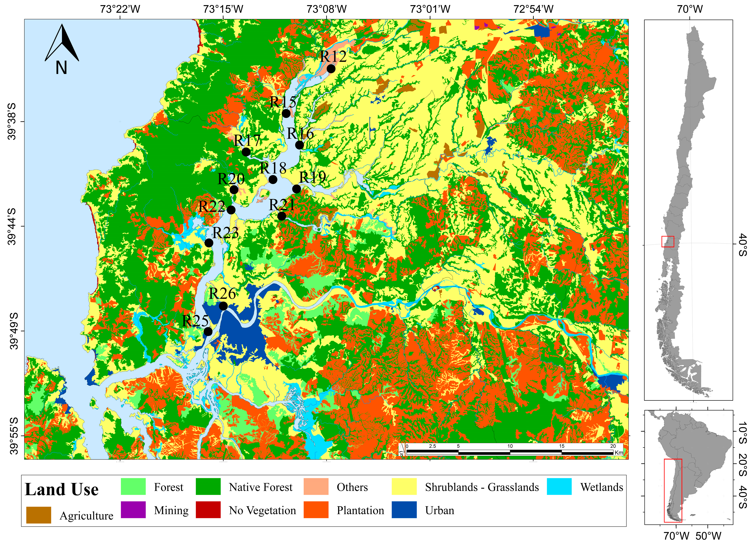756x547 pixels.
Task: Click the Mining purple legend swatch
Action: pyautogui.click(x=133, y=510)
